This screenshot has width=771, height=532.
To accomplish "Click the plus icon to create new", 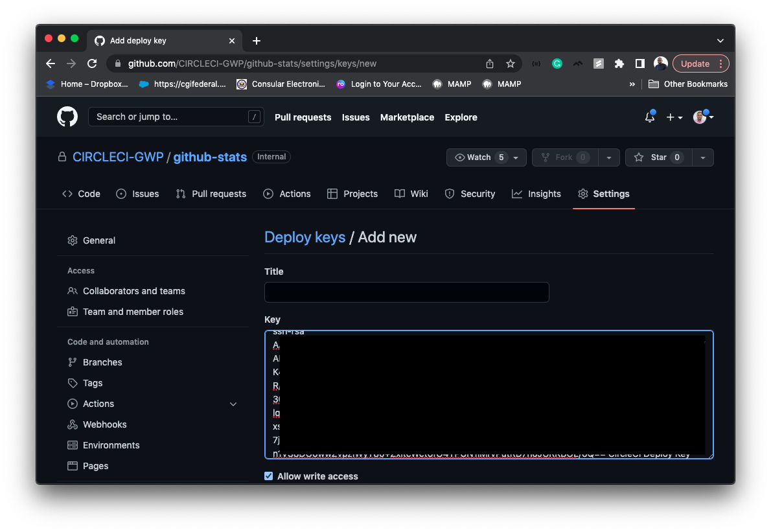I will tap(671, 117).
